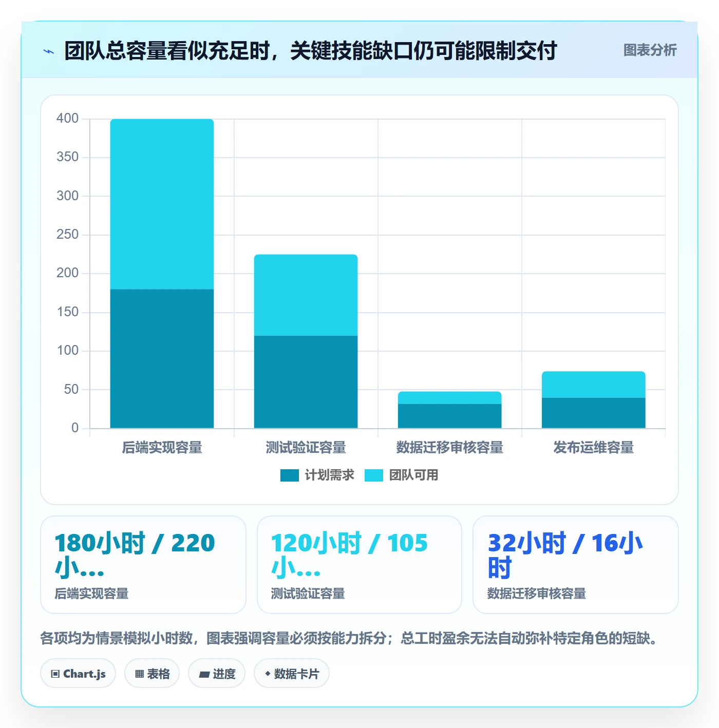The width and height of the screenshot is (719, 728).
Task: Click the 团队可用 legend label
Action: [x=413, y=475]
